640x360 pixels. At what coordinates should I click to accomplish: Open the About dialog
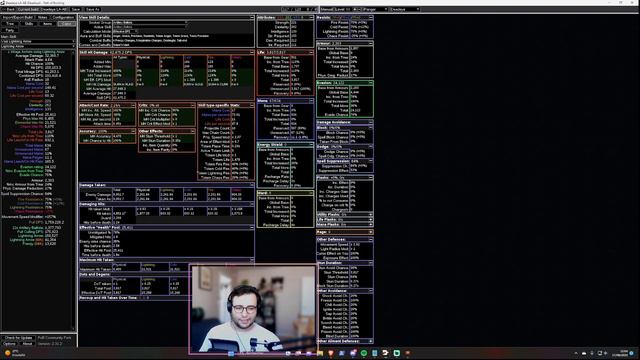pyautogui.click(x=27, y=344)
